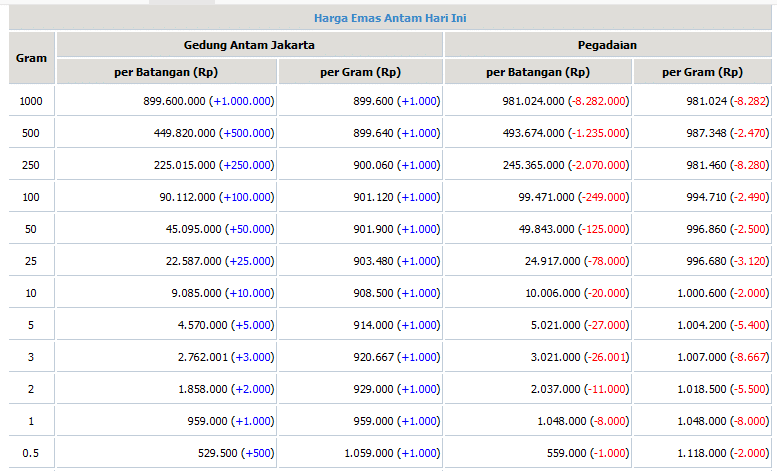Click the 99.471.000 Pegadaian price

tap(546, 197)
